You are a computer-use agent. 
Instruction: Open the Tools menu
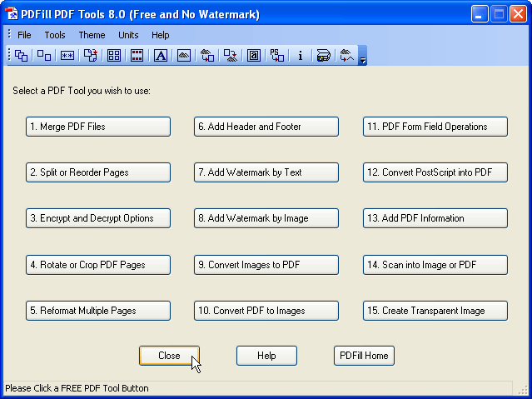(55, 35)
